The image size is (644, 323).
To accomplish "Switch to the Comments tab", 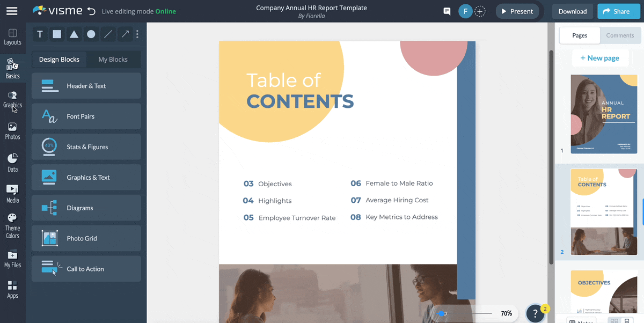I will click(620, 35).
